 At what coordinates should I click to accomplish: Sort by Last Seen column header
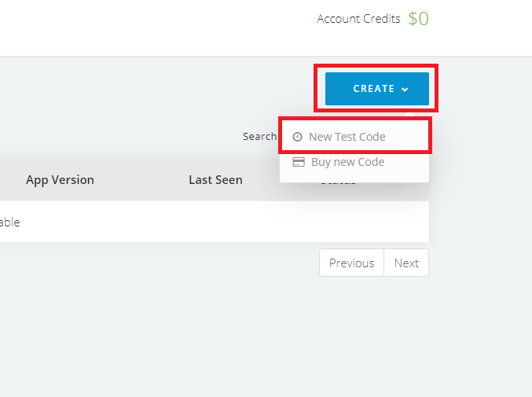(216, 180)
